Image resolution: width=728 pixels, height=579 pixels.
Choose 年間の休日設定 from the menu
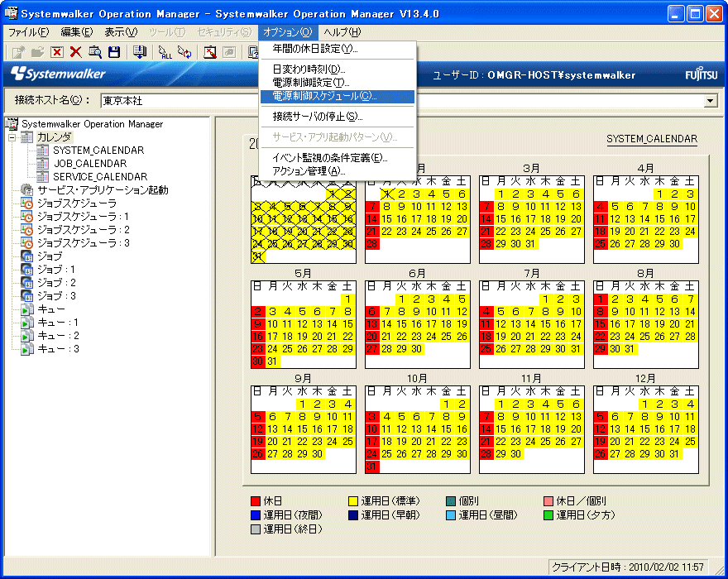(x=337, y=49)
